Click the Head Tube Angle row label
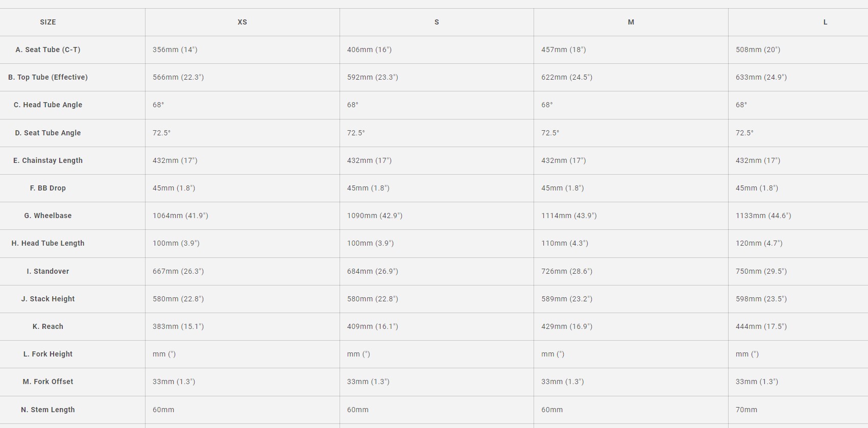 (48, 105)
